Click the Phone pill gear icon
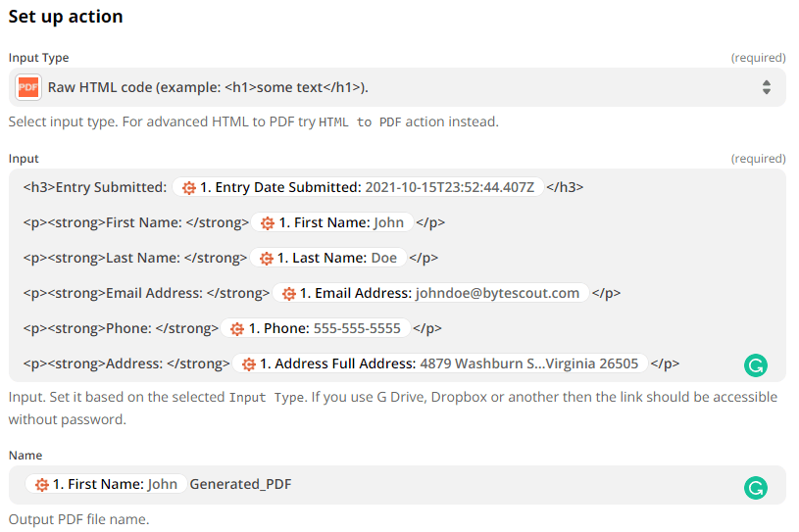The image size is (799, 532). (x=237, y=328)
